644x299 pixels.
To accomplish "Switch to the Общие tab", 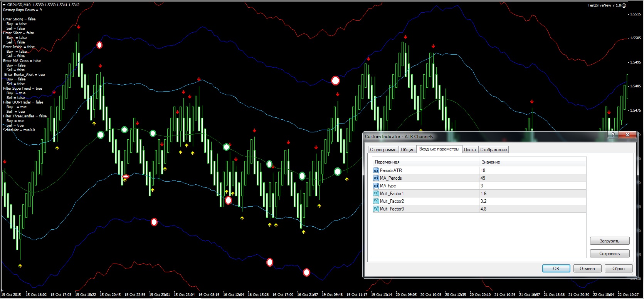I will coord(407,150).
